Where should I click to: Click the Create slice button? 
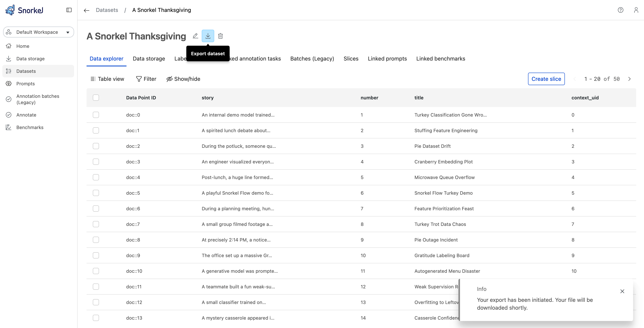coord(546,79)
